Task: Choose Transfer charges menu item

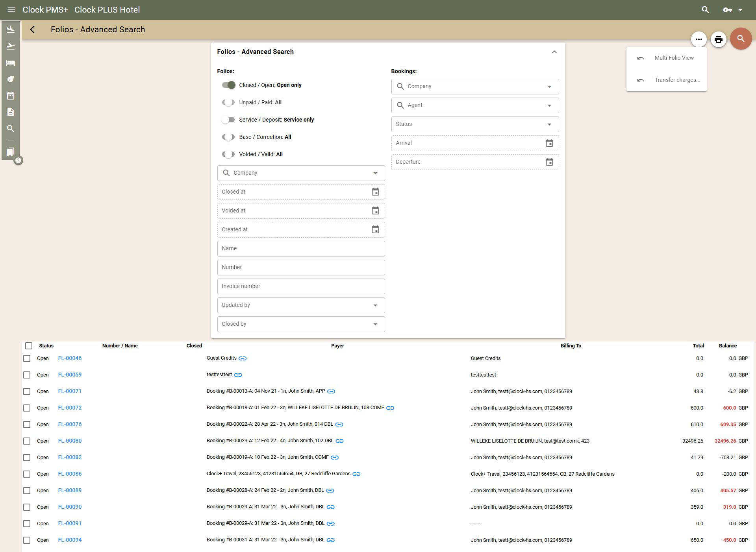Action: [677, 80]
